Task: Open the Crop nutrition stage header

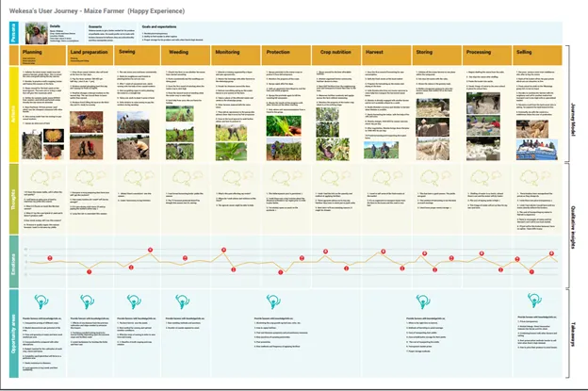Action: [x=336, y=55]
